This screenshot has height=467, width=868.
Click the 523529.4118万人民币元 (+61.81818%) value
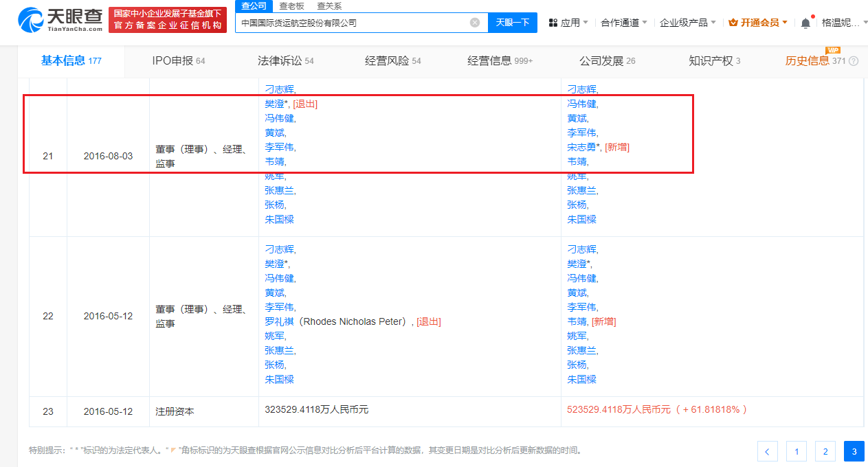657,409
